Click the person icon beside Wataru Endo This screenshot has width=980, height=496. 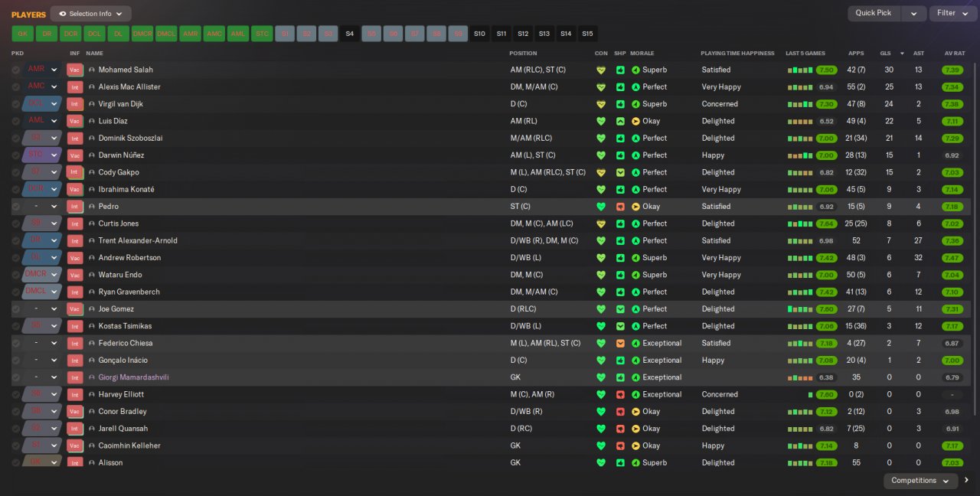click(92, 275)
